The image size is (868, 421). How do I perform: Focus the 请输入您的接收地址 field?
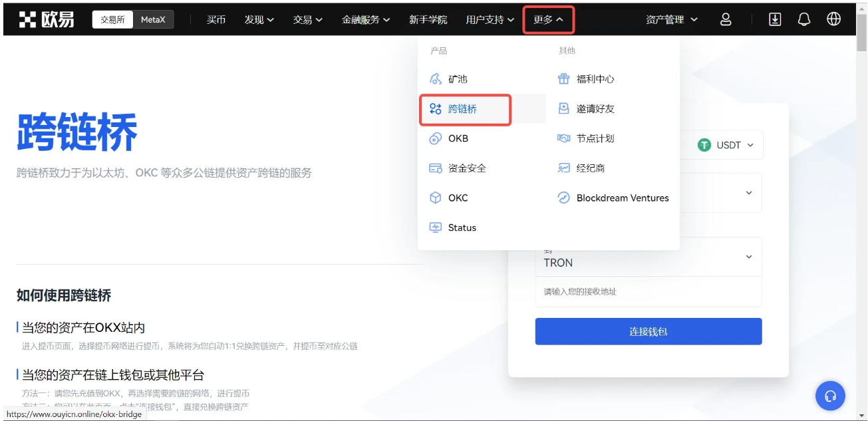(x=649, y=292)
